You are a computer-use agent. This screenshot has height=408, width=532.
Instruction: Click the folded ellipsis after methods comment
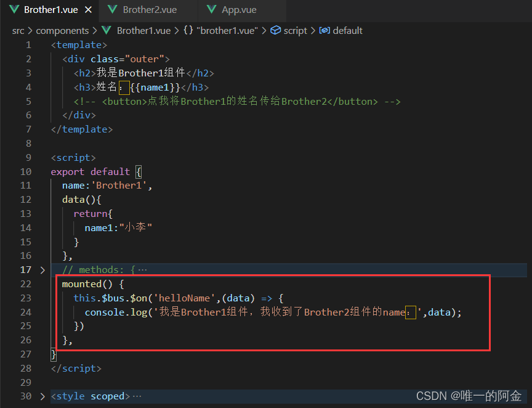coord(142,270)
